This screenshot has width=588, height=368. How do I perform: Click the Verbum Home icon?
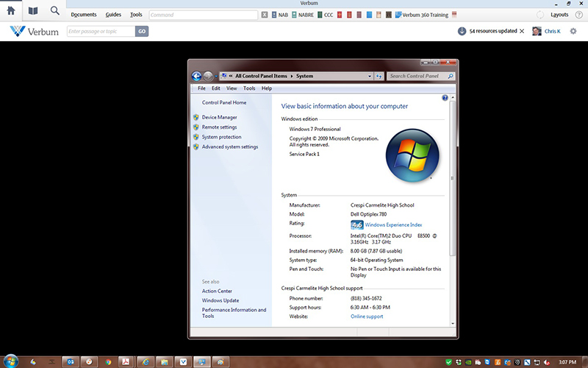(11, 11)
